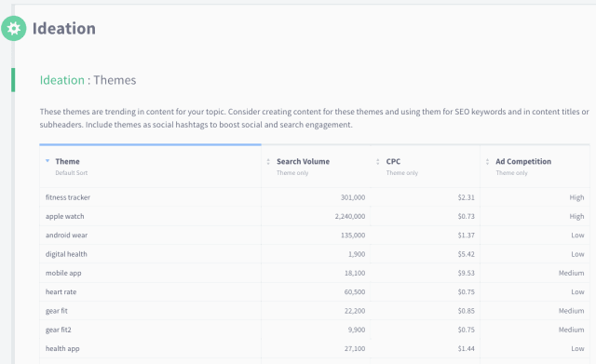Click the 60,500 search volume value
Screen dimensions: 596x364
pos(355,291)
